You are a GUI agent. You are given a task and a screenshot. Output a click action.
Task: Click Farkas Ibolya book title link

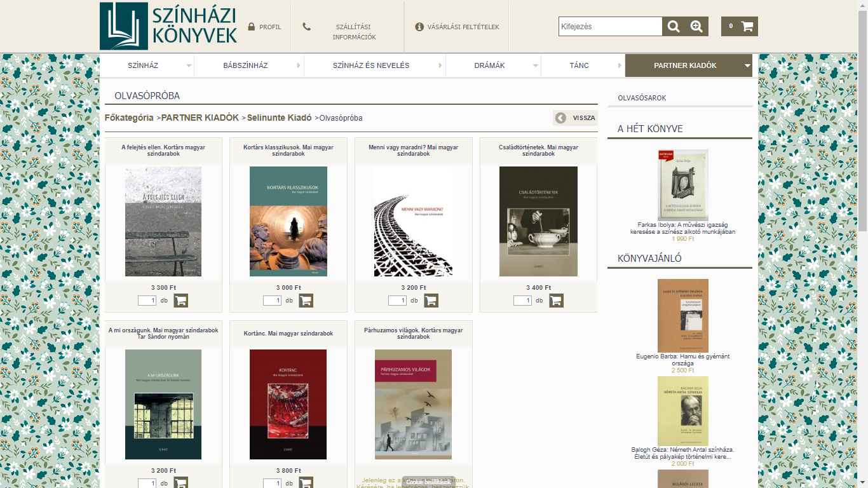coord(683,228)
